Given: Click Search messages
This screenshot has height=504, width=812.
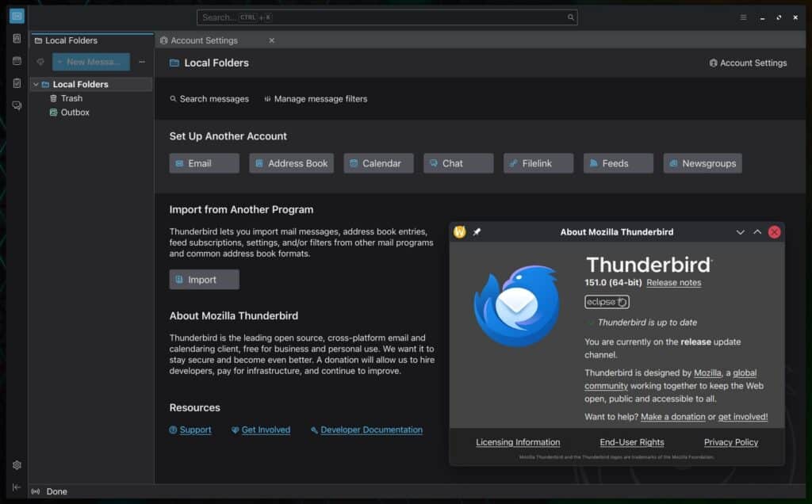Looking at the screenshot, I should click(x=209, y=99).
